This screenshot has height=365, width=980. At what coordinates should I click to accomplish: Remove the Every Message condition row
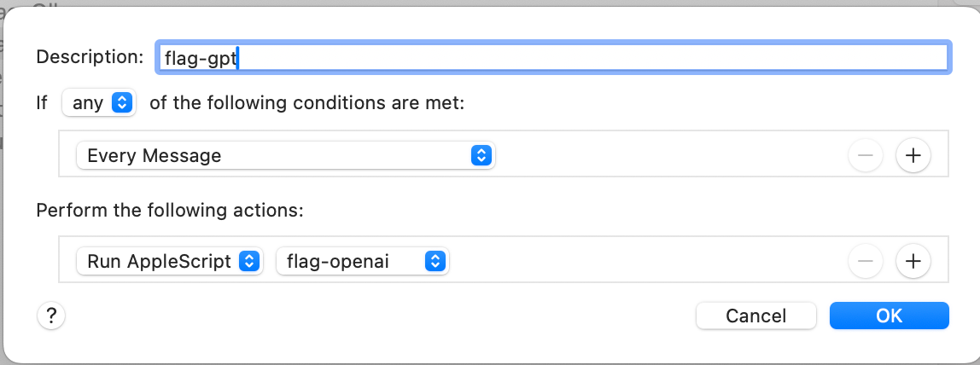[x=865, y=155]
